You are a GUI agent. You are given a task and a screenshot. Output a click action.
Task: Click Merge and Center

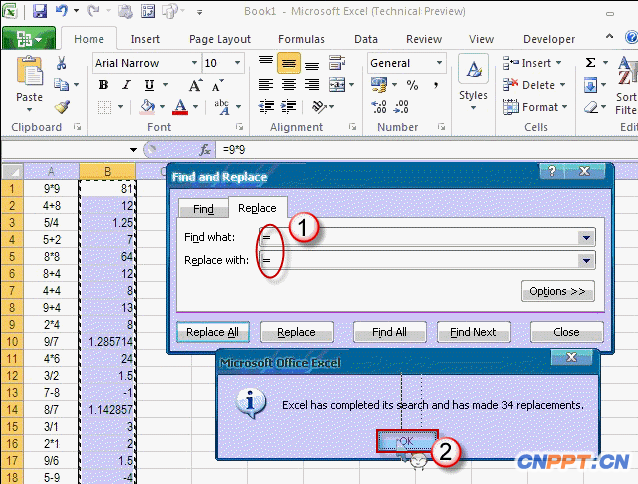point(337,85)
